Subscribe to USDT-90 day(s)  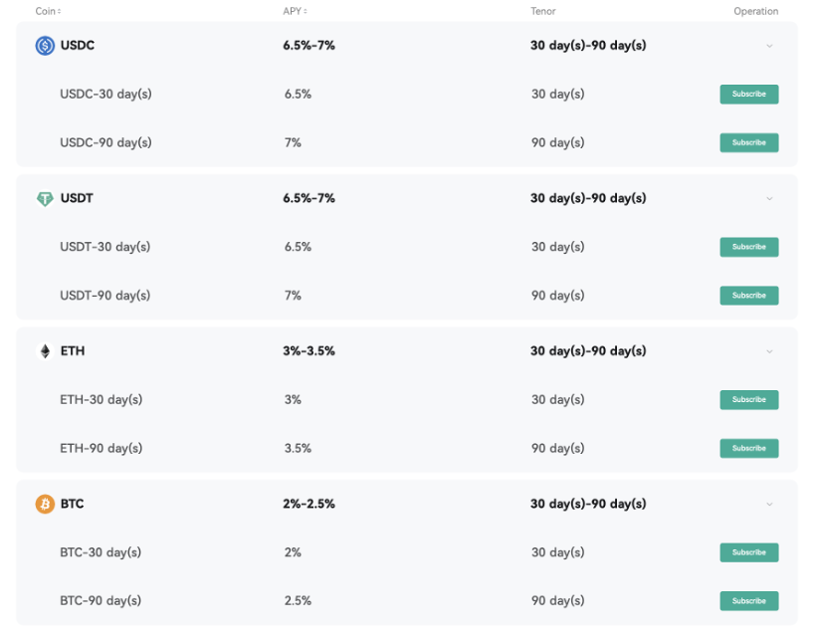tap(748, 295)
